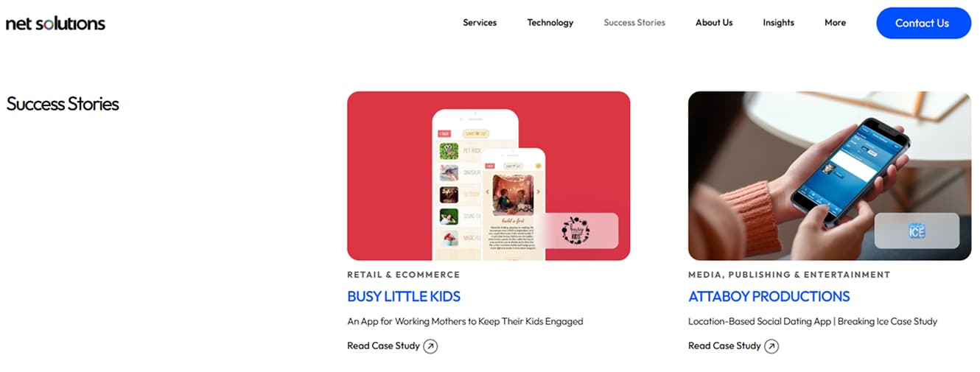The width and height of the screenshot is (980, 372).
Task: Click the Busy Little Kids logo badge
Action: [x=576, y=231]
